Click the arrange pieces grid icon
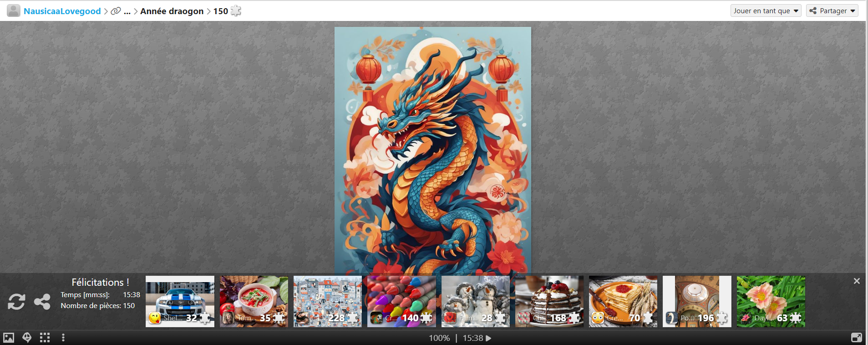This screenshot has width=868, height=345. pyautogui.click(x=45, y=338)
